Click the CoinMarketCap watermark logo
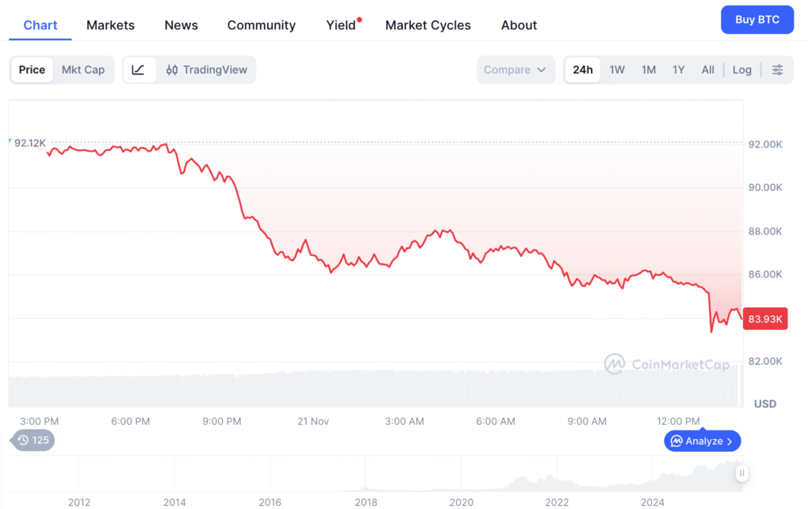The height and width of the screenshot is (509, 812). coord(615,364)
